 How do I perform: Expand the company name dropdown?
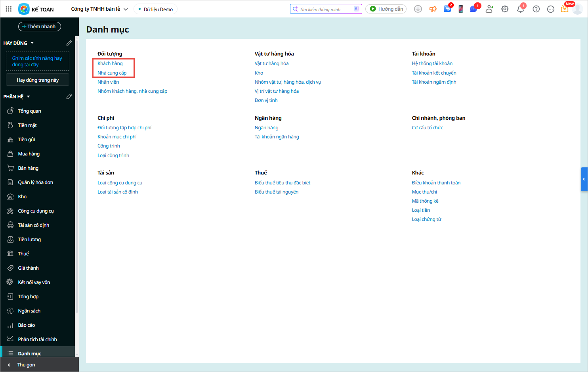coord(126,9)
